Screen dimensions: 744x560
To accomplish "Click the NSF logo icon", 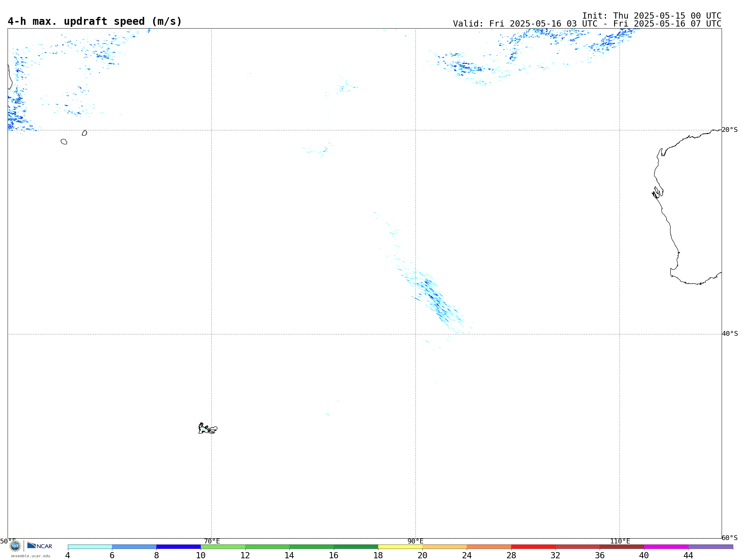I will (x=15, y=546).
